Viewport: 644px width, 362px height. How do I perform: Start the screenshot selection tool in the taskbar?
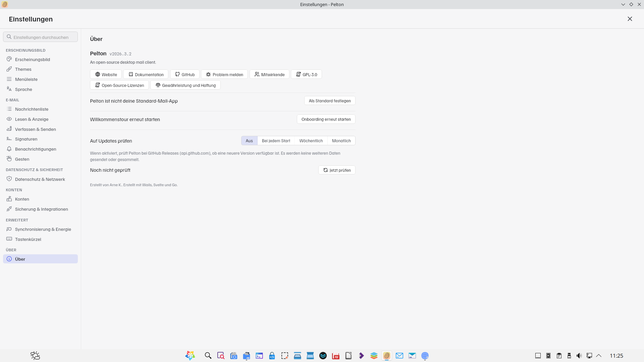[x=285, y=356]
